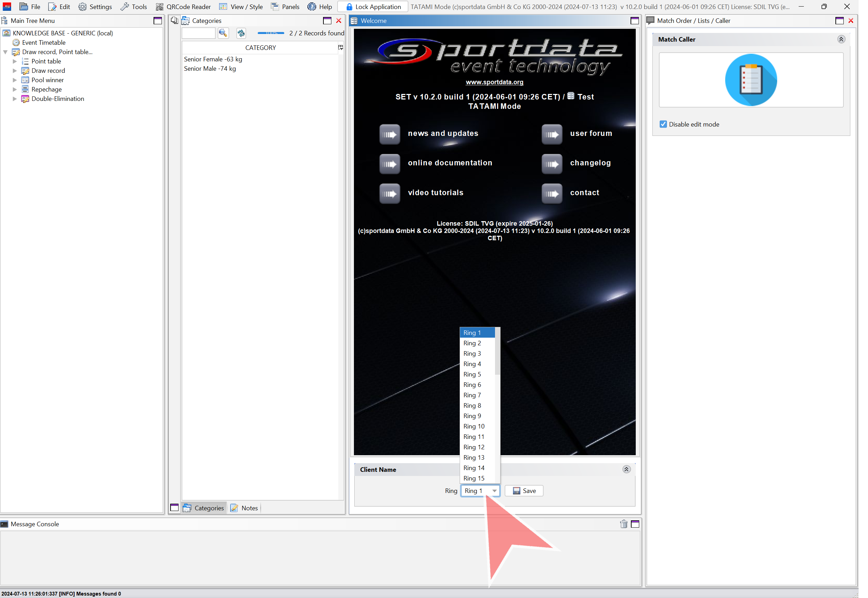The image size is (868, 598).
Task: Toggle the Disable edit mode checkbox
Action: (663, 124)
